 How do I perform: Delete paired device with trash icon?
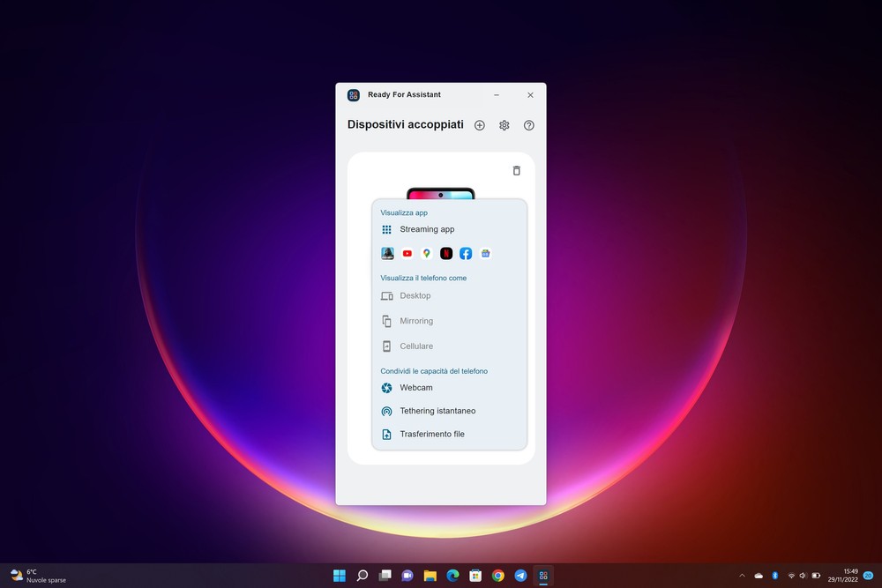click(517, 171)
